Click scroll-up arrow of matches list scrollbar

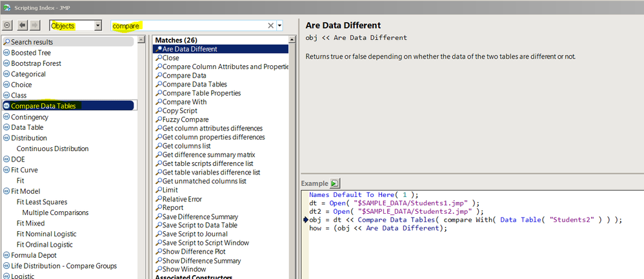pyautogui.click(x=292, y=40)
